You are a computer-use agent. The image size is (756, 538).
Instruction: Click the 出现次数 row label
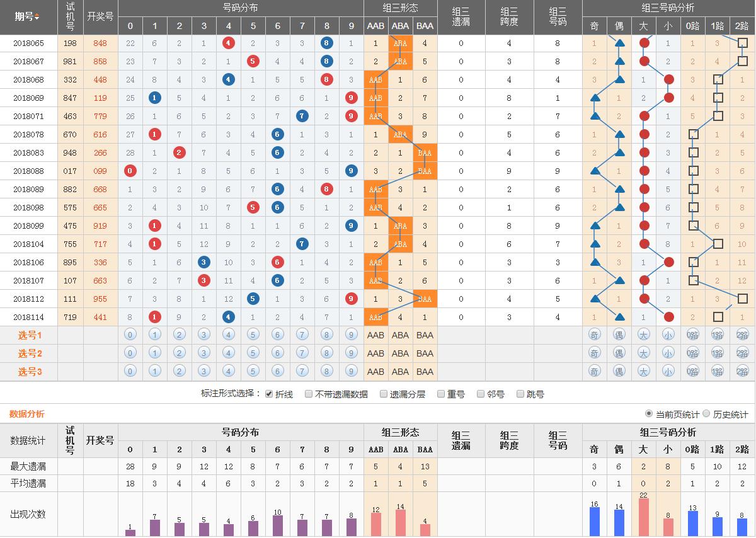pos(28,514)
